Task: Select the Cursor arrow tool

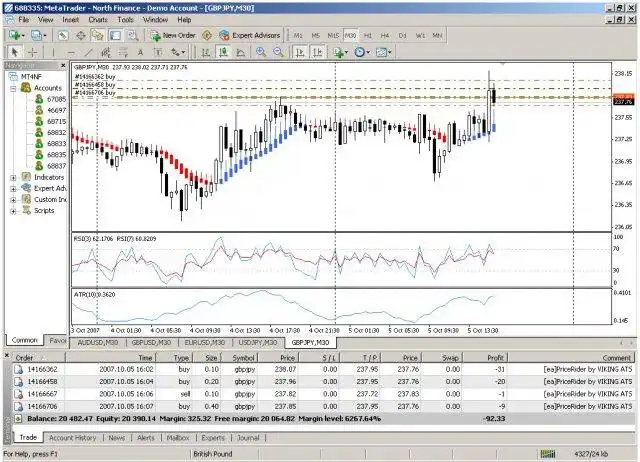Action: tap(15, 52)
